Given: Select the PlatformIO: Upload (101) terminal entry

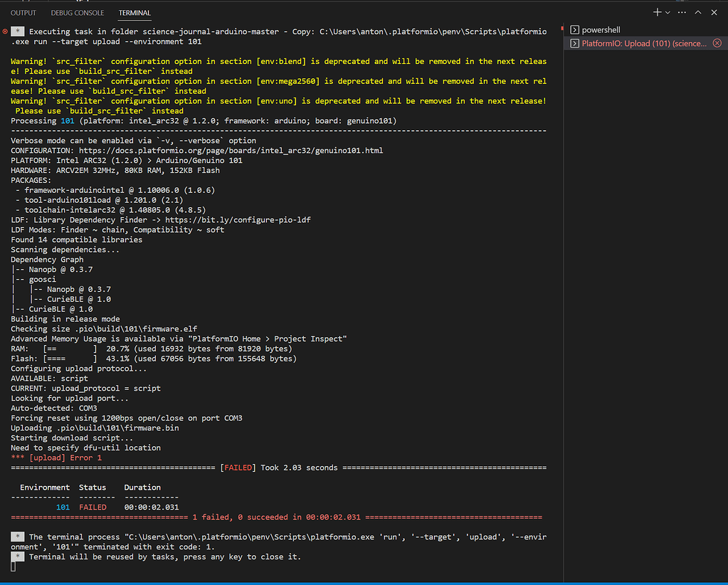Looking at the screenshot, I should click(x=646, y=43).
